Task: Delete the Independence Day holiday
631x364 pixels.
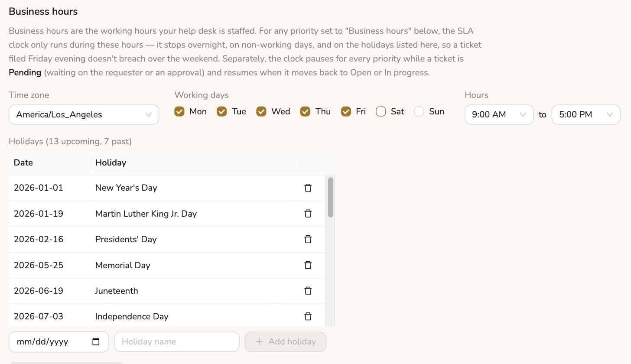Action: [308, 316]
